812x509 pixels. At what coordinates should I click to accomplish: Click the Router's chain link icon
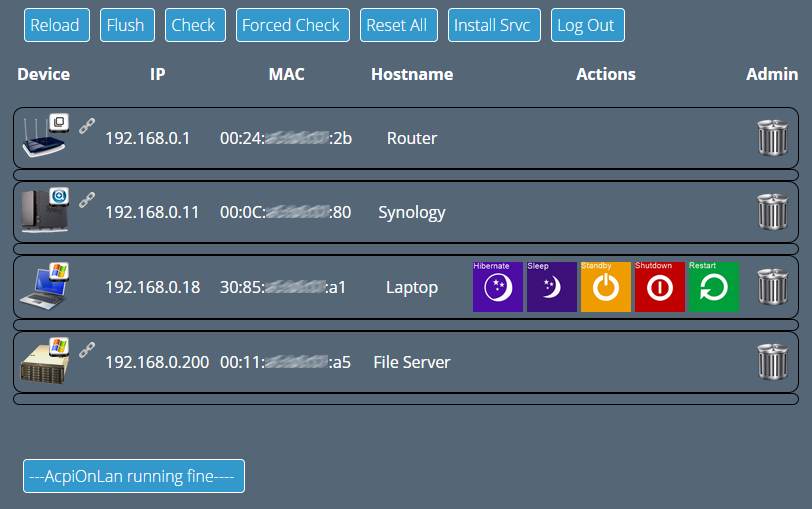[87, 126]
